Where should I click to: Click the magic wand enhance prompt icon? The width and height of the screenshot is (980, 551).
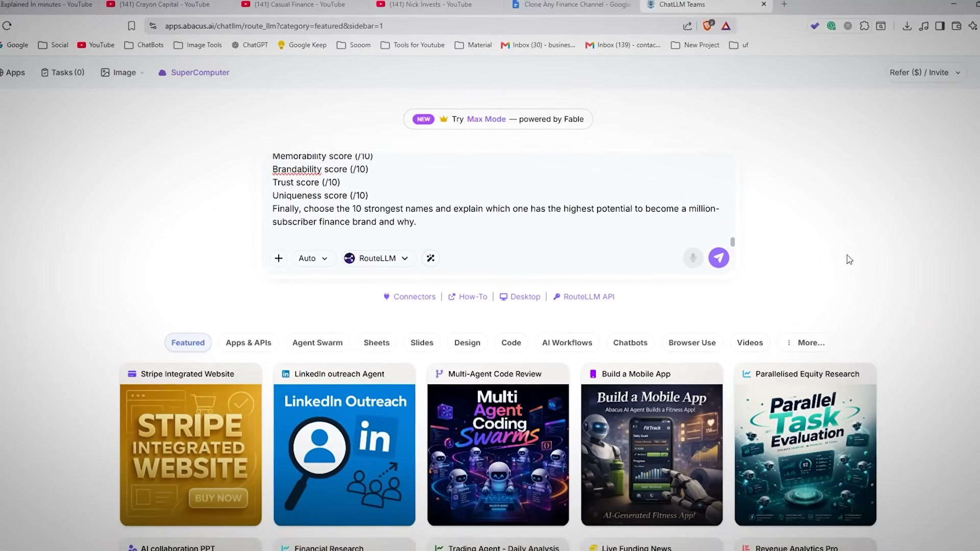coord(431,258)
